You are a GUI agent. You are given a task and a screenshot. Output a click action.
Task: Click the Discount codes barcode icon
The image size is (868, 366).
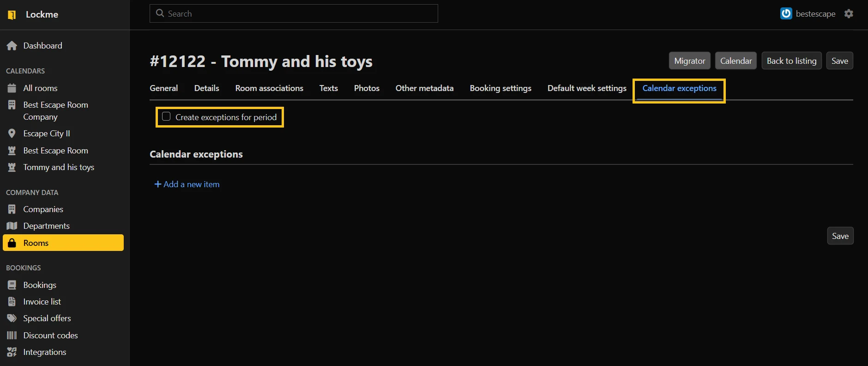pyautogui.click(x=12, y=335)
